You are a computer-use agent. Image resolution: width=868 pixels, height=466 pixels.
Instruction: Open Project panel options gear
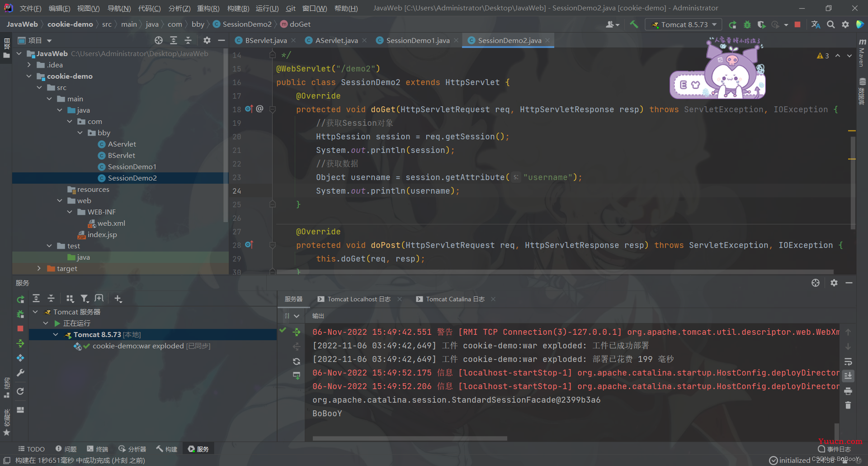click(x=207, y=40)
